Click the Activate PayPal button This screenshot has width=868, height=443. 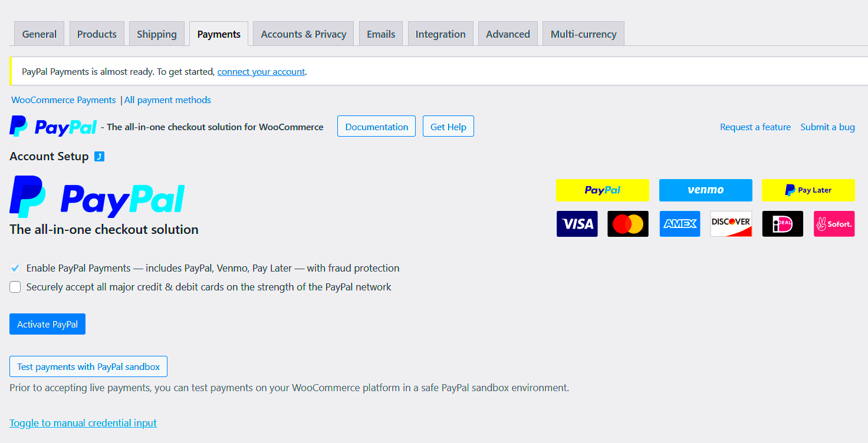pos(47,324)
